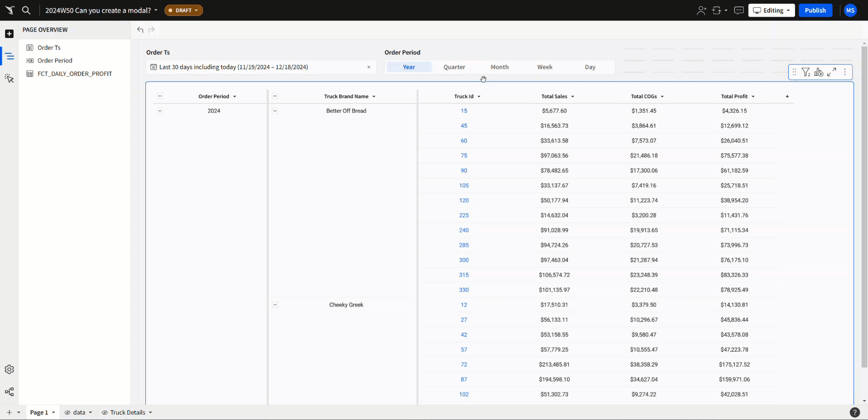Open the help question mark icon

click(854, 412)
